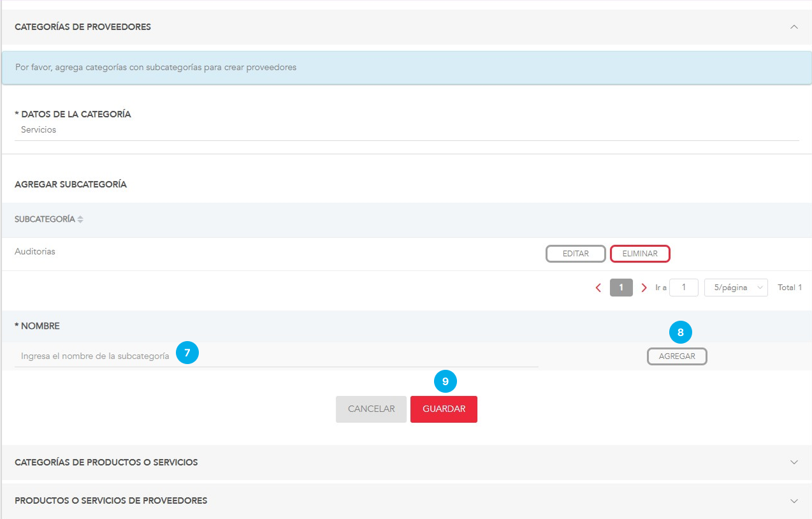Click the blue number 9 marker
The width and height of the screenshot is (812, 519).
pos(446,381)
